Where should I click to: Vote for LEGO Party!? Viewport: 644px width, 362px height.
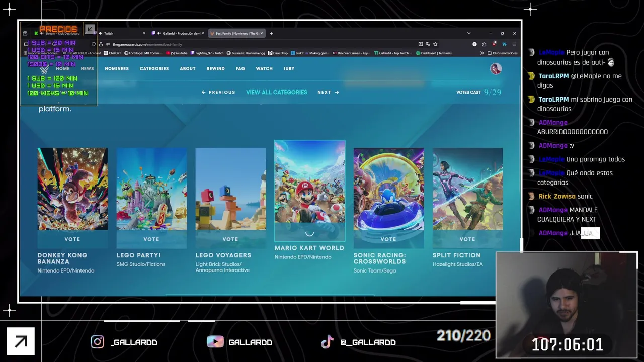click(x=151, y=239)
